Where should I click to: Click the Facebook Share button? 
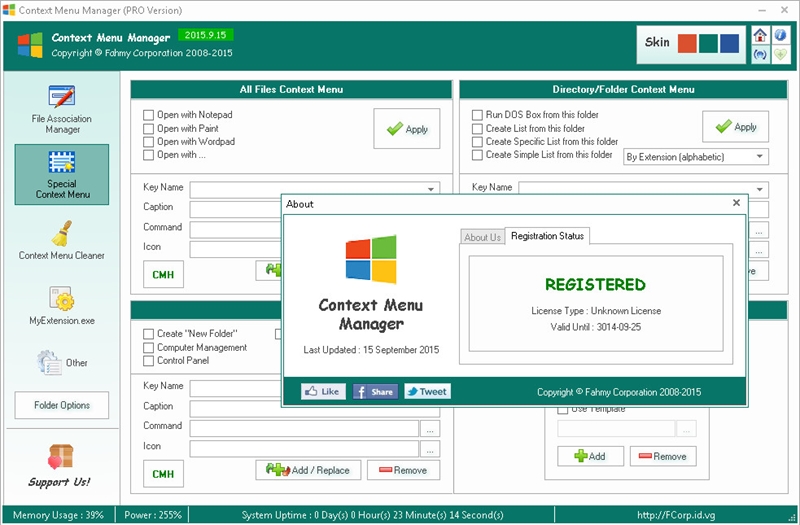(375, 391)
